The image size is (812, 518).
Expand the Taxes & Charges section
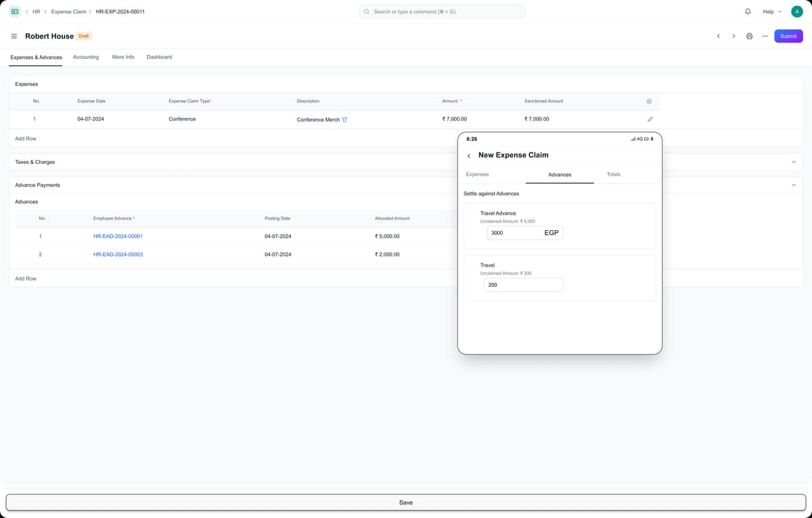coord(793,162)
